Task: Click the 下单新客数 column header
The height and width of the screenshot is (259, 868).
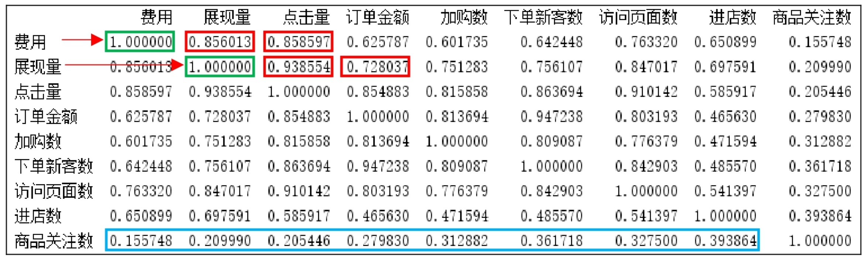Action: [x=543, y=17]
